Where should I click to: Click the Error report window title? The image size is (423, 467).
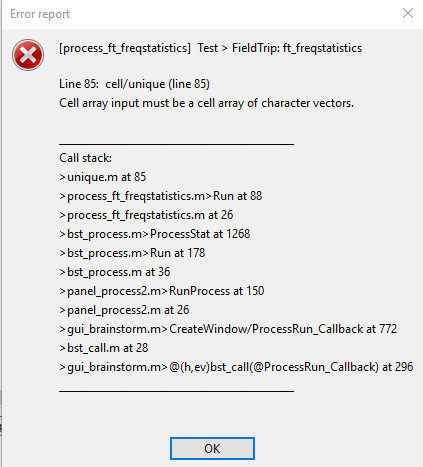click(40, 14)
